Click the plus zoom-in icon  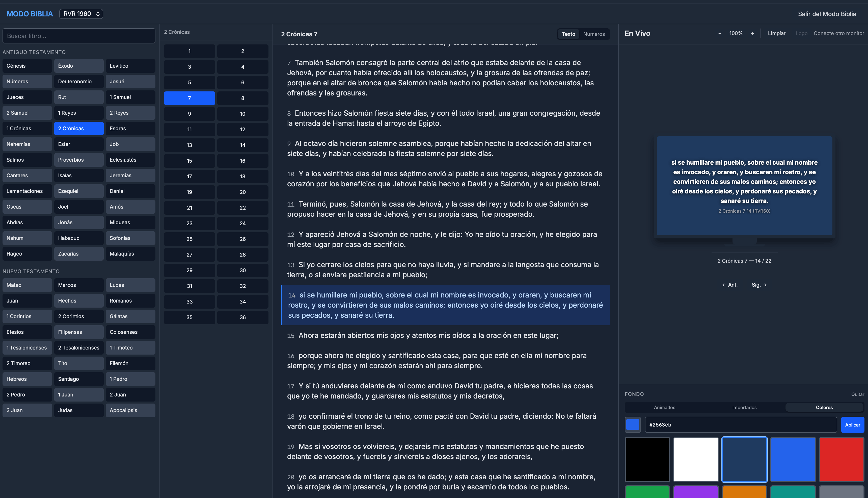pos(752,34)
